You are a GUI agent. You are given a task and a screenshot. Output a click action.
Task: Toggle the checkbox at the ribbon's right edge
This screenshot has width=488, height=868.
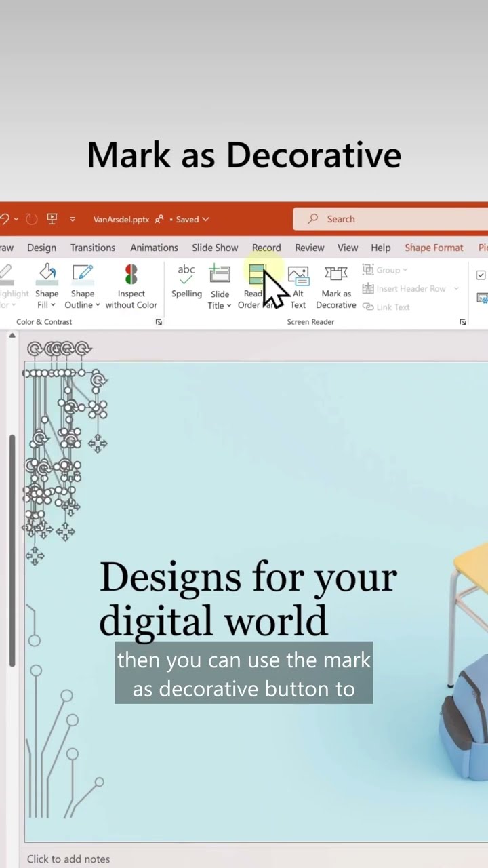click(481, 275)
